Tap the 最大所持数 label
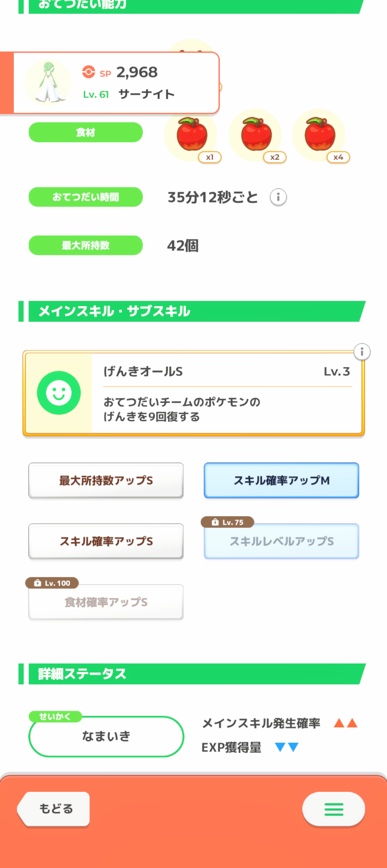 click(x=86, y=245)
